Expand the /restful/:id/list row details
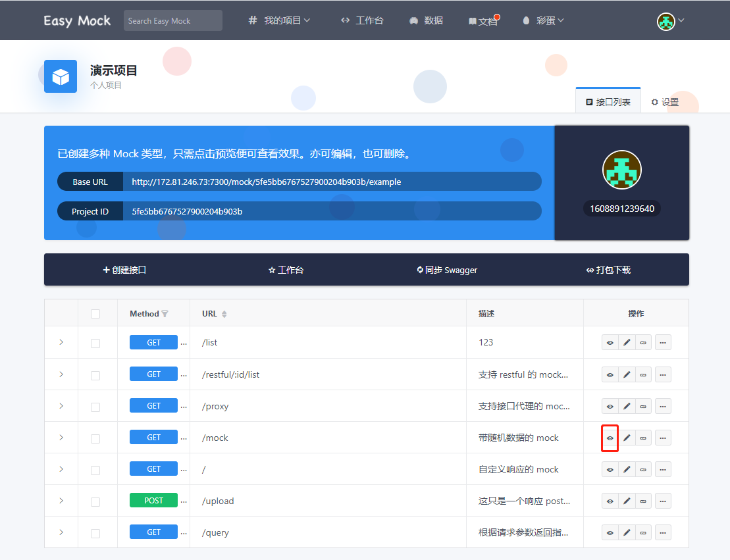Image resolution: width=730 pixels, height=560 pixels. pyautogui.click(x=61, y=374)
